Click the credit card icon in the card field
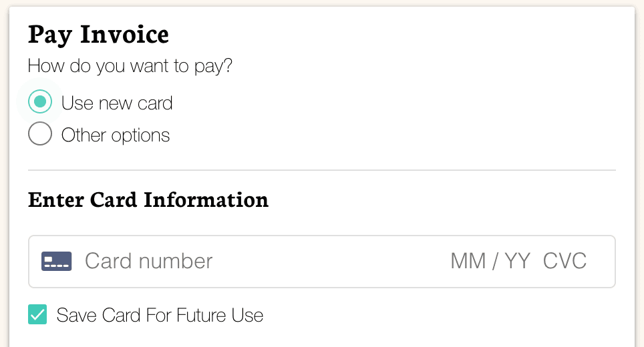The height and width of the screenshot is (347, 644). (x=56, y=261)
